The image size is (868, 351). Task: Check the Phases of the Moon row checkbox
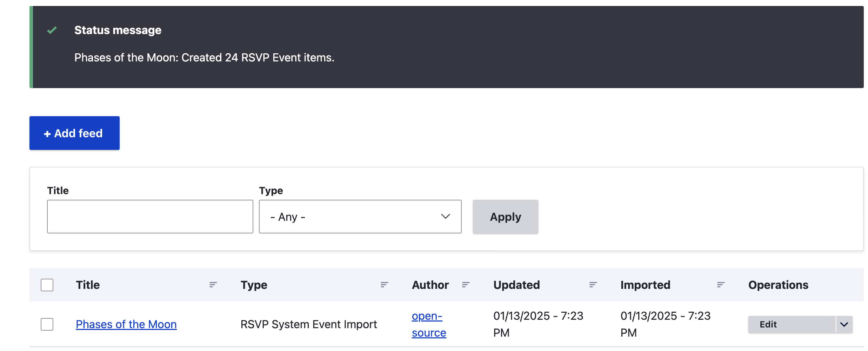47,324
